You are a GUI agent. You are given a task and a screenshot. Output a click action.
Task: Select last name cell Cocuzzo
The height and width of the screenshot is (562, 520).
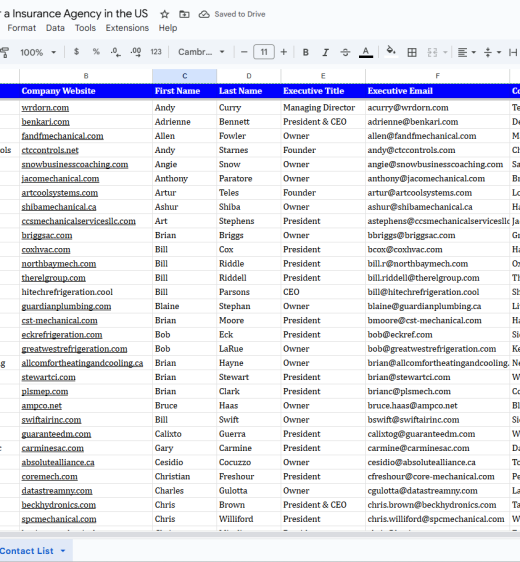click(x=249, y=462)
